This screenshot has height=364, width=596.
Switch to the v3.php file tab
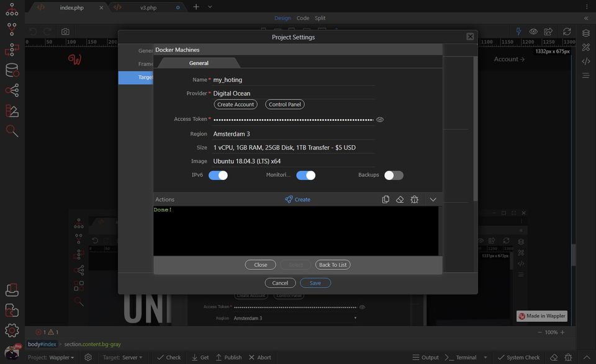pos(147,7)
